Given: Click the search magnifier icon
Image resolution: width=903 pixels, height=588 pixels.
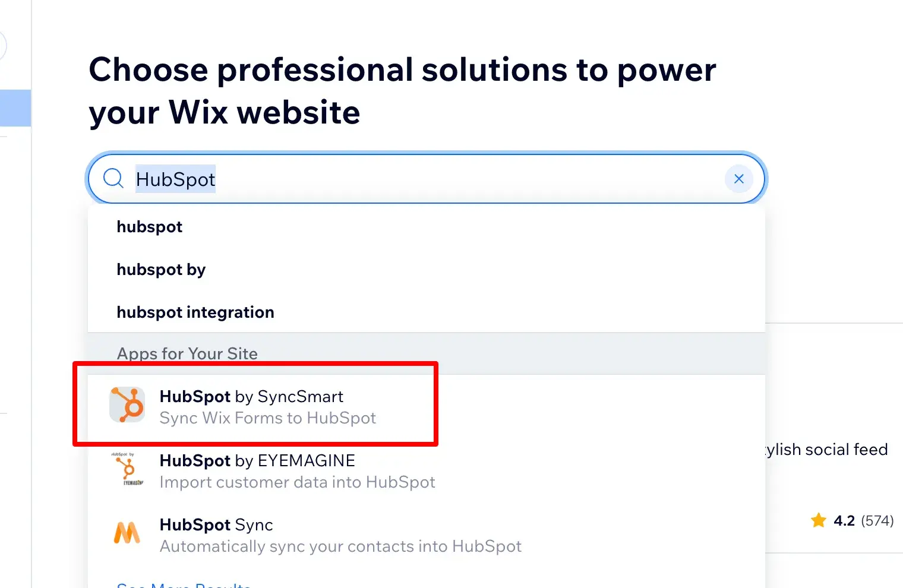Looking at the screenshot, I should pyautogui.click(x=113, y=178).
